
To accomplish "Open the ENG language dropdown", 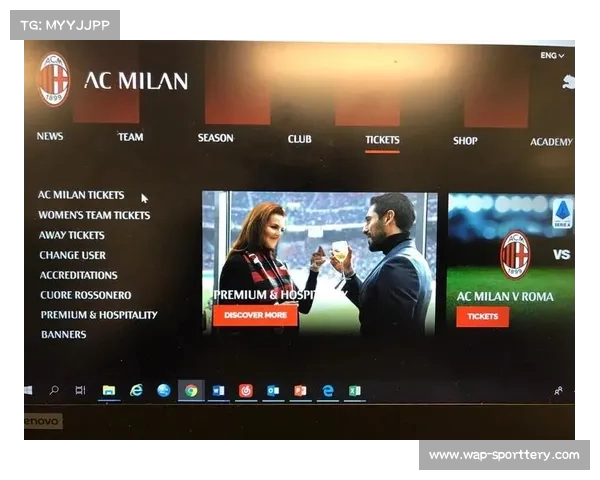I will pyautogui.click(x=552, y=56).
